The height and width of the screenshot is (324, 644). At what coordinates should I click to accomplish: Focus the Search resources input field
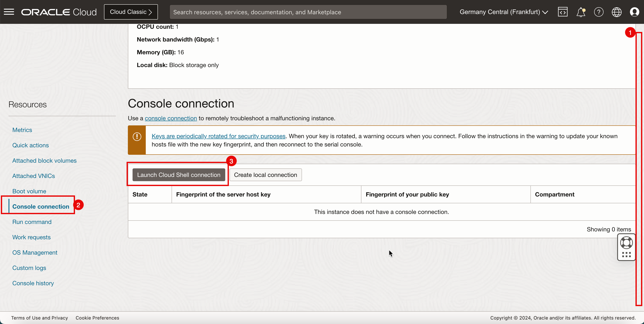point(308,12)
